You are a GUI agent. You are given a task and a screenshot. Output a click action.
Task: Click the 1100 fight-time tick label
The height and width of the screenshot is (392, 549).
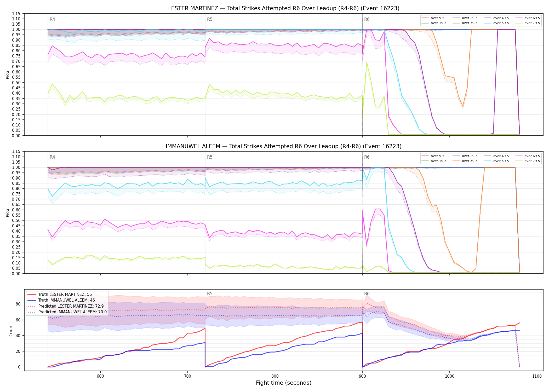coord(537,376)
